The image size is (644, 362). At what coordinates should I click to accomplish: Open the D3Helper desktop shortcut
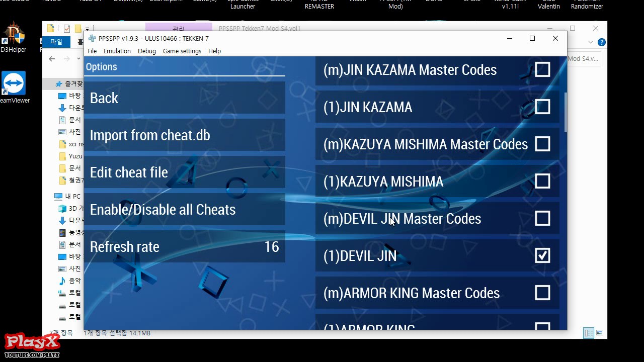pyautogui.click(x=13, y=38)
